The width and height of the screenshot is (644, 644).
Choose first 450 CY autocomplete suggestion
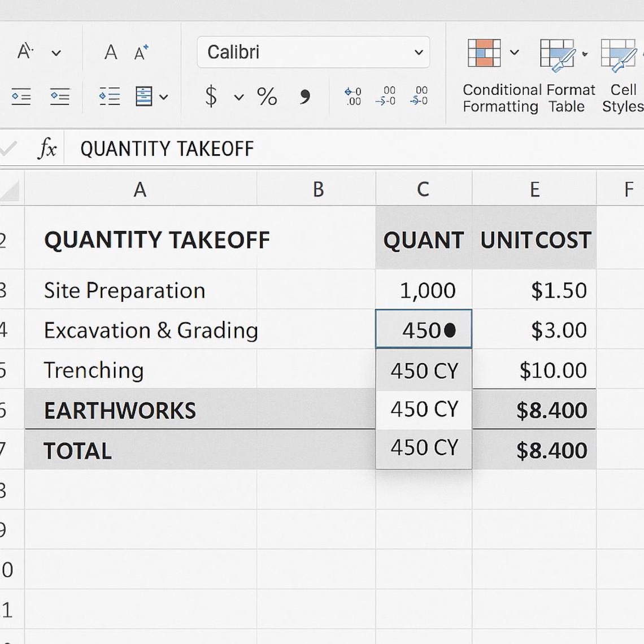tap(424, 371)
